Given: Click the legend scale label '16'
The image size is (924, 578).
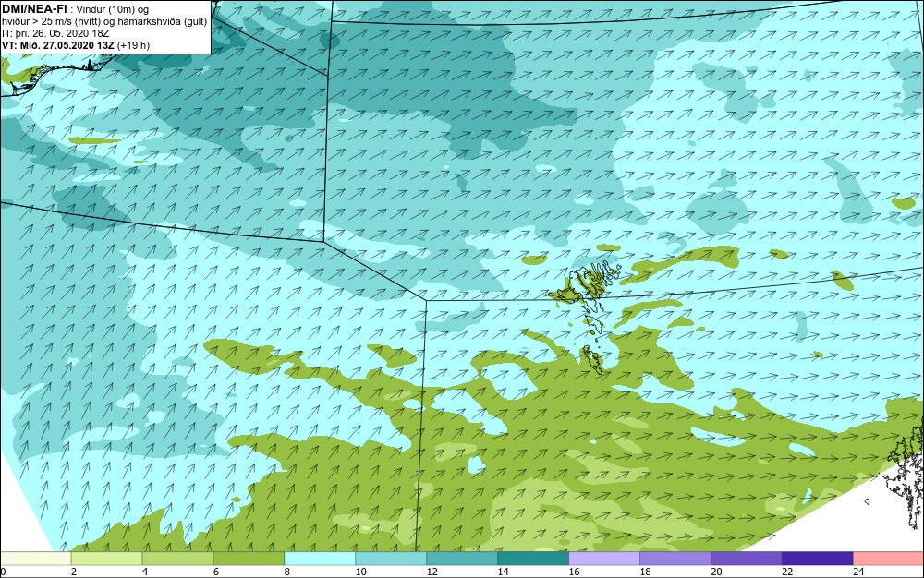Looking at the screenshot, I should point(574,572).
